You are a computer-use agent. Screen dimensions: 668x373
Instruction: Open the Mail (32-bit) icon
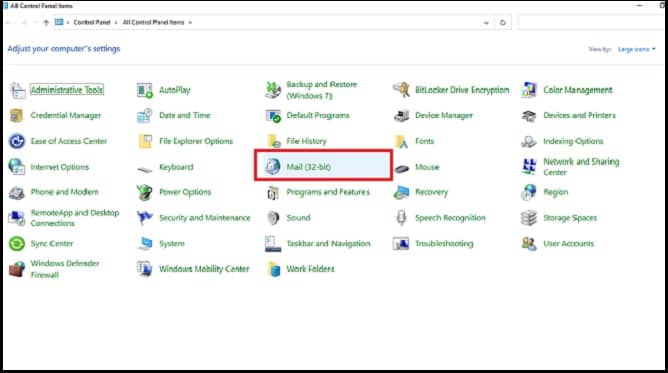[273, 166]
